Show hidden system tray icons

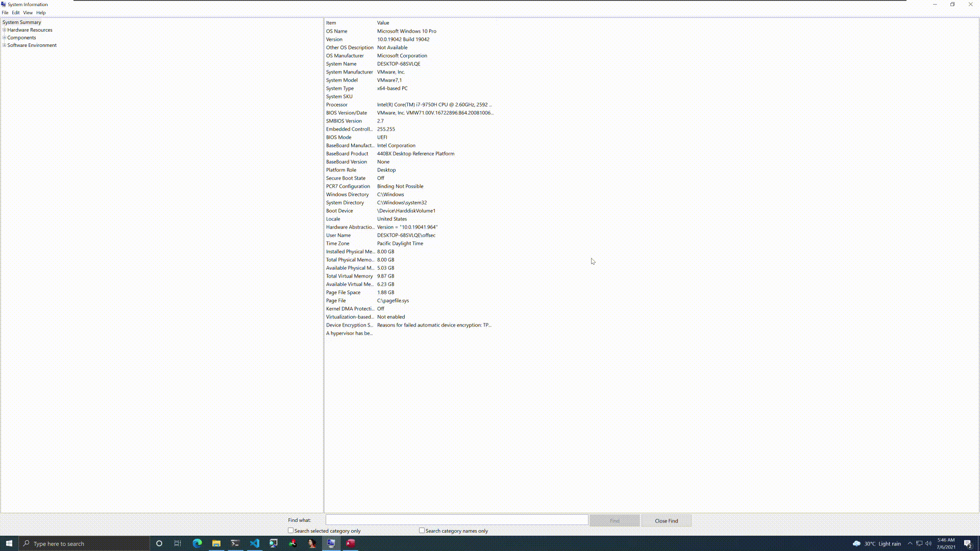click(x=910, y=543)
